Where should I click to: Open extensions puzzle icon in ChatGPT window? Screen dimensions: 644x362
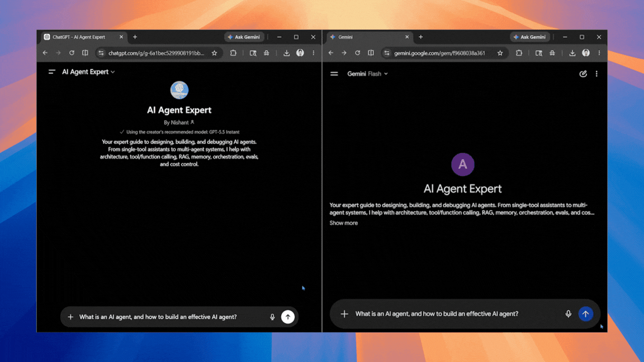pyautogui.click(x=233, y=53)
